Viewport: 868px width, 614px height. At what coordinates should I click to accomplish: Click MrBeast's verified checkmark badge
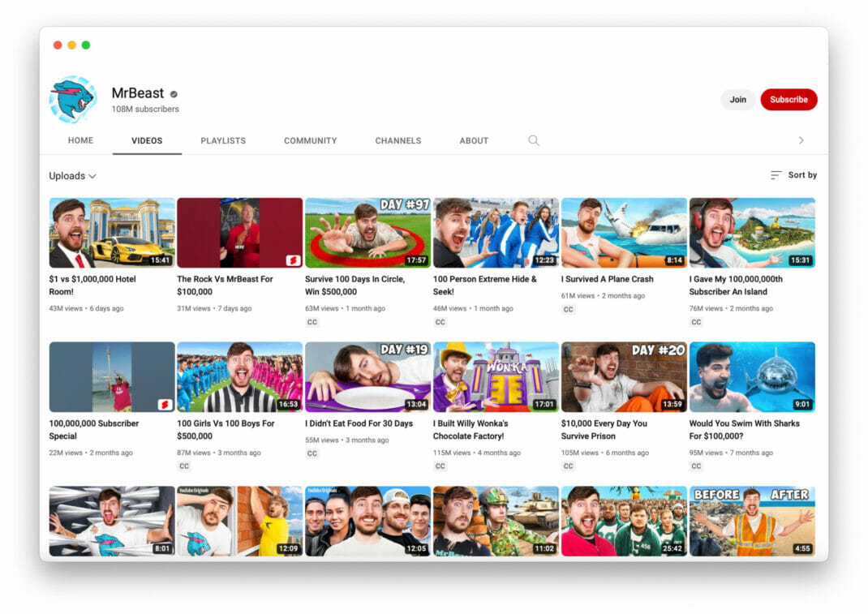click(x=173, y=92)
